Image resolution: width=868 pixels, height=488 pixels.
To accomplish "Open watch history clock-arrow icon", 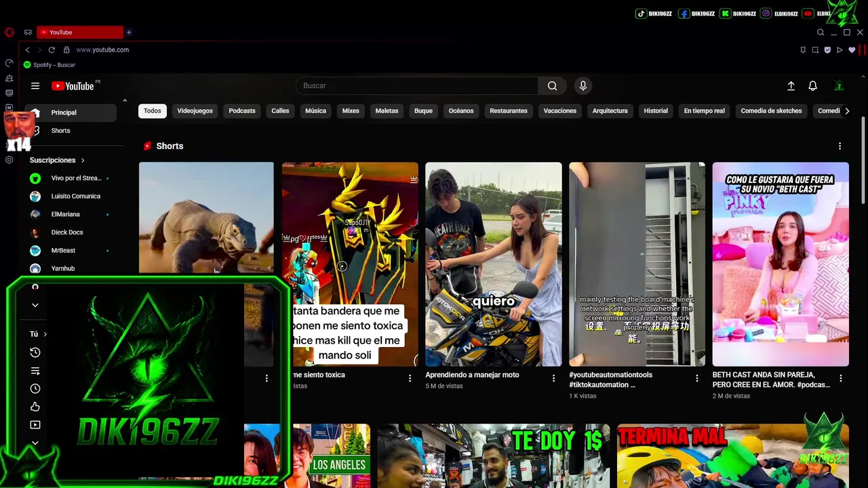I will tap(35, 352).
